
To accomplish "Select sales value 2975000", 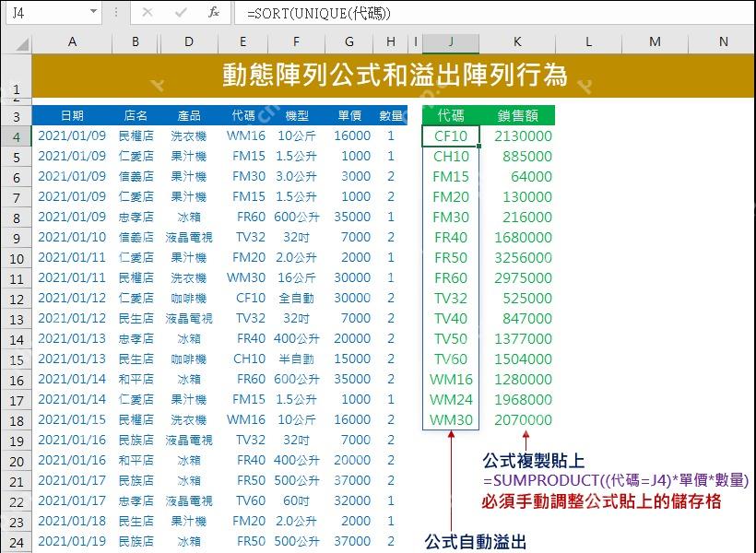I will pyautogui.click(x=517, y=277).
